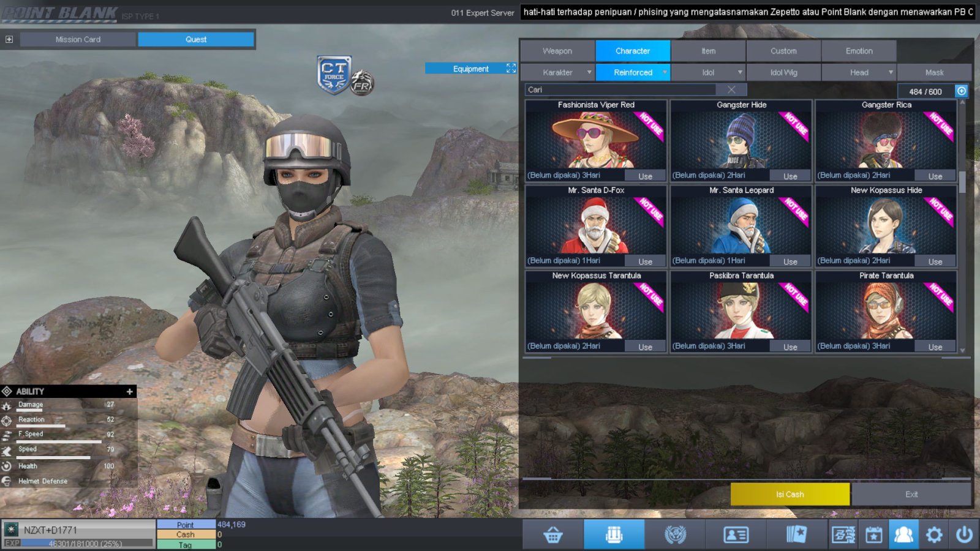This screenshot has height=551, width=980.
Task: Open the Quest tab
Action: click(196, 39)
